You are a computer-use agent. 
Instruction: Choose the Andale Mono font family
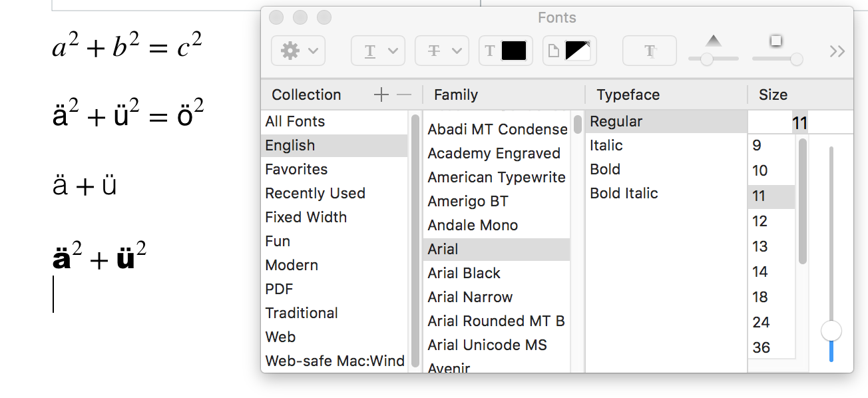coord(473,225)
